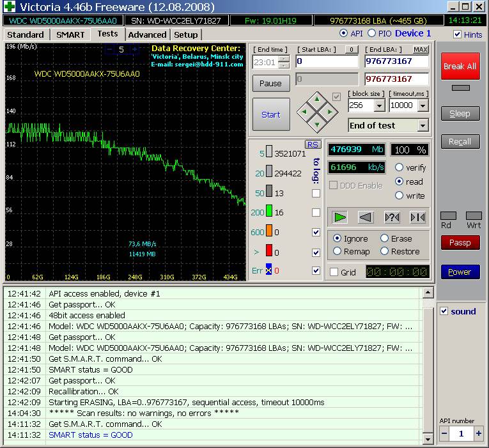
Task: Click the MAX button above End LBA
Action: tap(420, 49)
